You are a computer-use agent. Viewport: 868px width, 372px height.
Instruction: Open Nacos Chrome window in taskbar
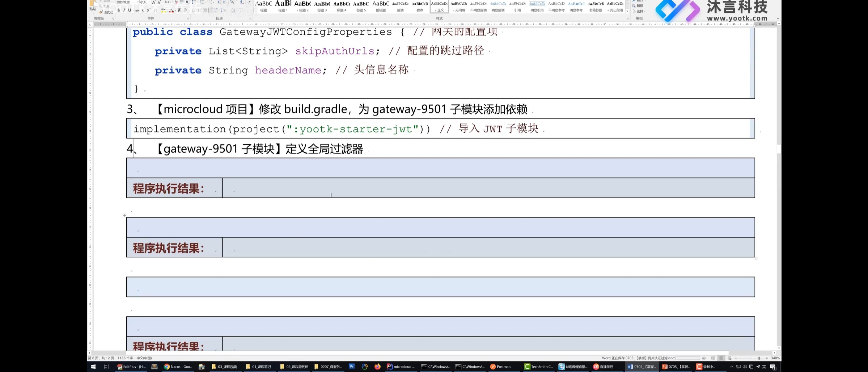pos(178,367)
